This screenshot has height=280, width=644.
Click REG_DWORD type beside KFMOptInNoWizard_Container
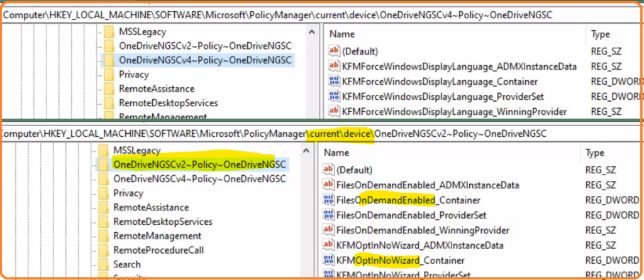coord(612,261)
